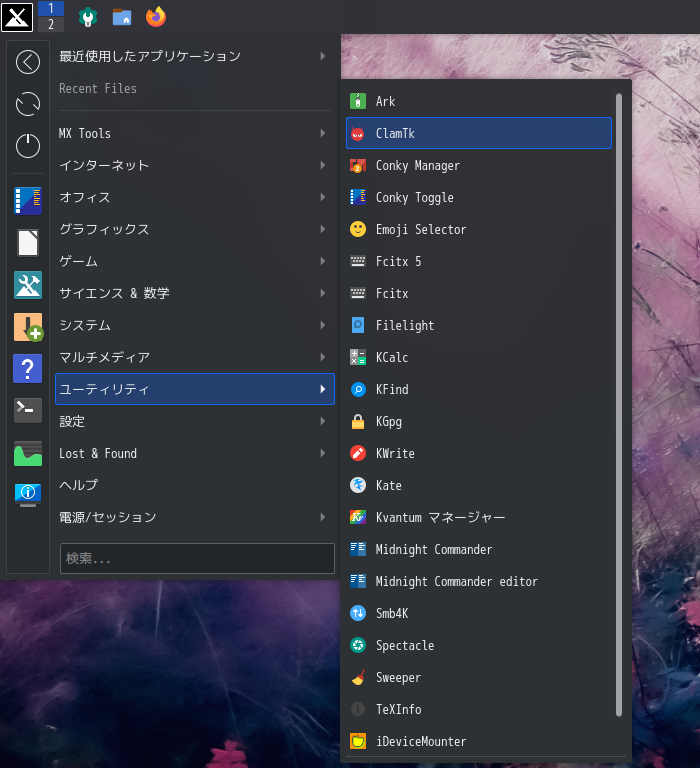
Task: Click the second Fcitx entry
Action: 479,293
